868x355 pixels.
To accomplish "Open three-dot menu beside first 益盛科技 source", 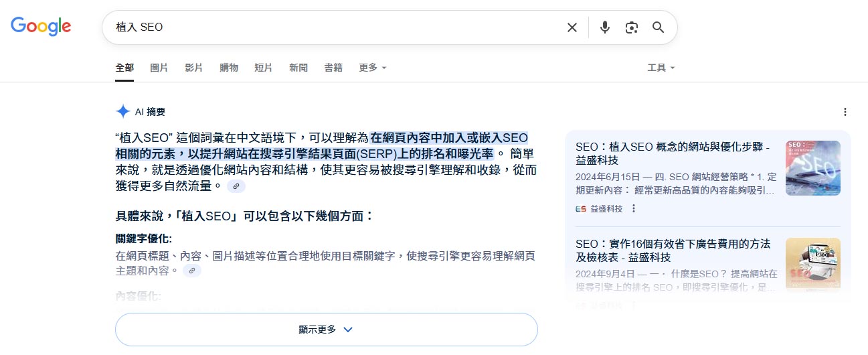I will 634,208.
